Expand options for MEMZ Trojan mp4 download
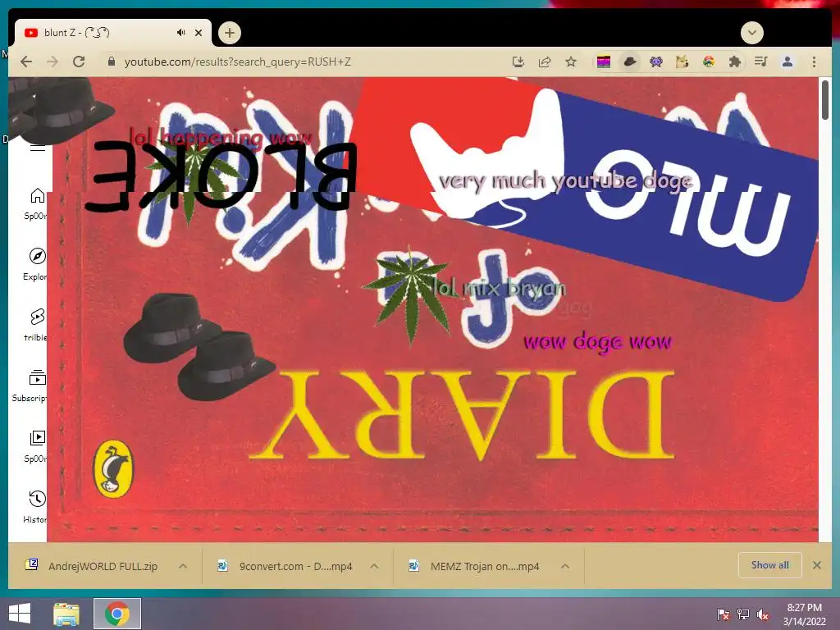Image resolution: width=840 pixels, height=630 pixels. point(565,566)
